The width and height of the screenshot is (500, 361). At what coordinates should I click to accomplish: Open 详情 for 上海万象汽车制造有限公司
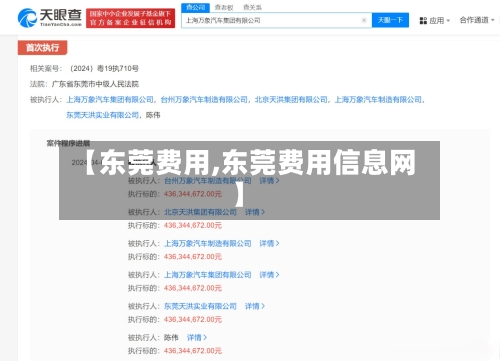click(269, 243)
